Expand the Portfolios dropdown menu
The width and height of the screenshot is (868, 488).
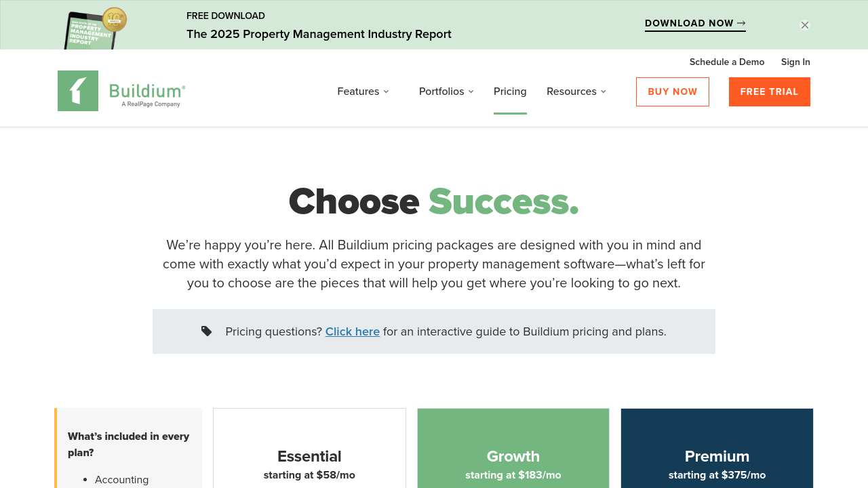446,91
